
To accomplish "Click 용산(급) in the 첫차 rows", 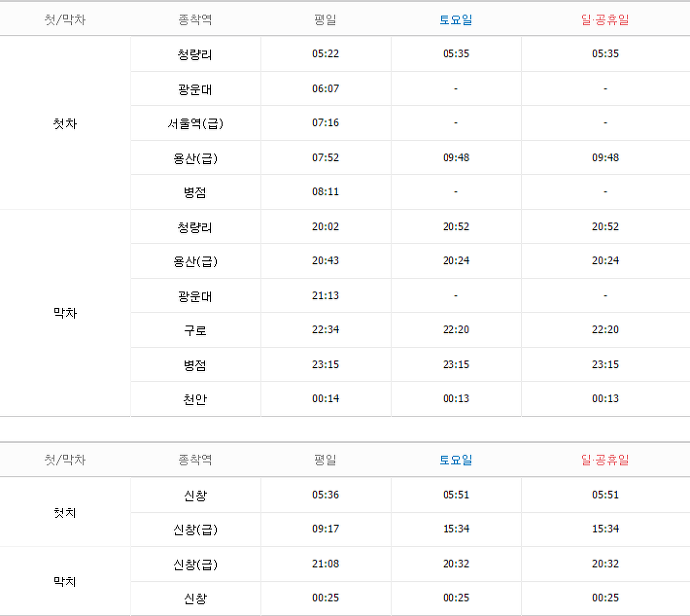I will coord(195,158).
